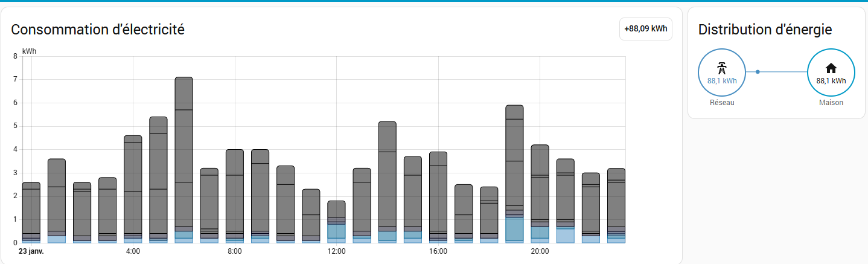The image size is (868, 264).
Task: Click the last bar on the chart's right edge
Action: click(x=616, y=205)
